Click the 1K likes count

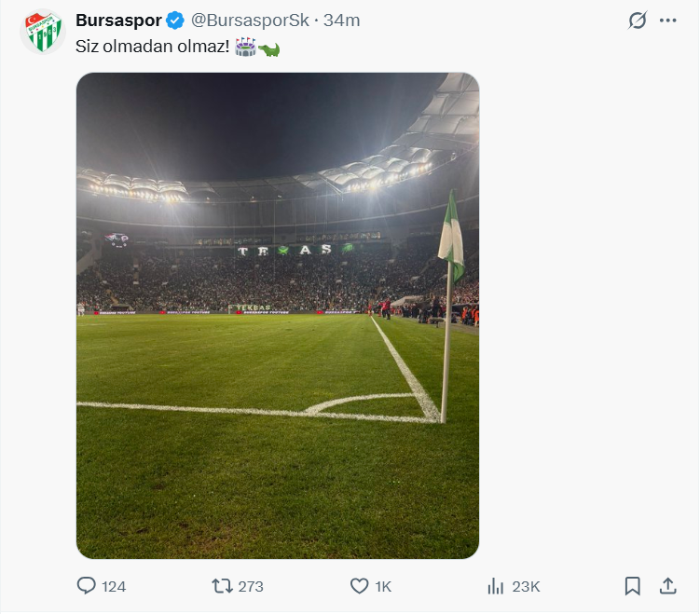coord(383,587)
